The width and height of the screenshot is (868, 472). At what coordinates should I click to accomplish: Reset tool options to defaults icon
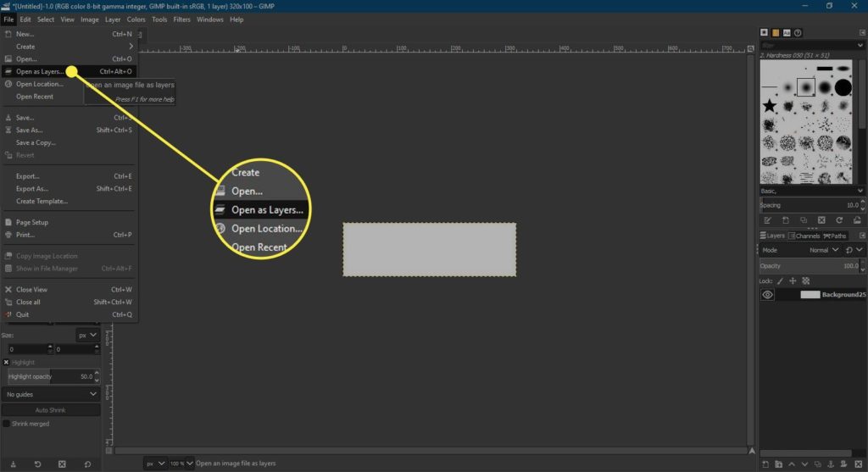(x=87, y=464)
